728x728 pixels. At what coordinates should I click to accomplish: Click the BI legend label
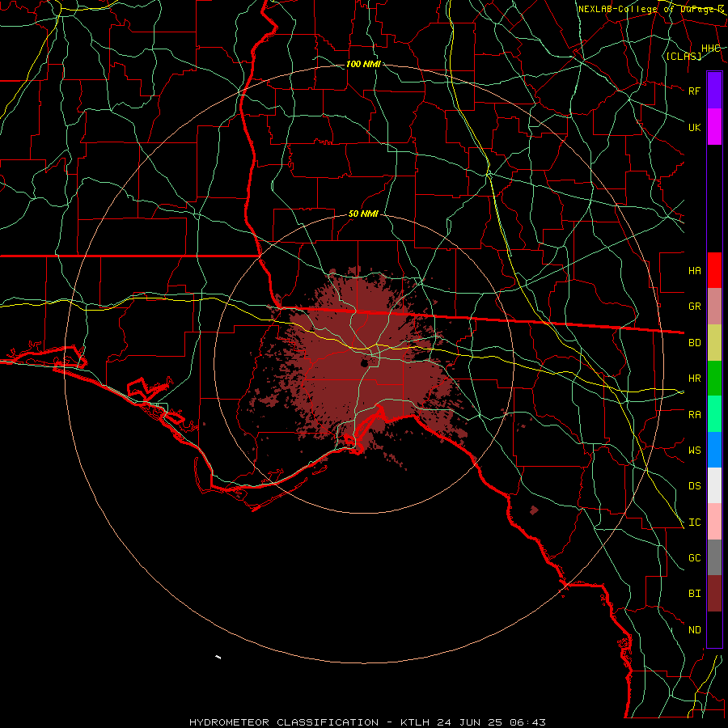pos(694,594)
